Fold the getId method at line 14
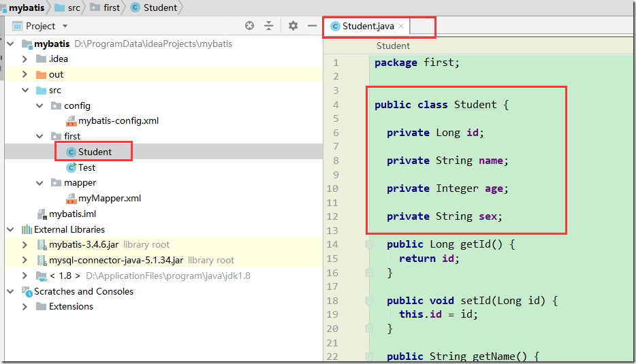This screenshot has width=636, height=364. click(x=369, y=244)
